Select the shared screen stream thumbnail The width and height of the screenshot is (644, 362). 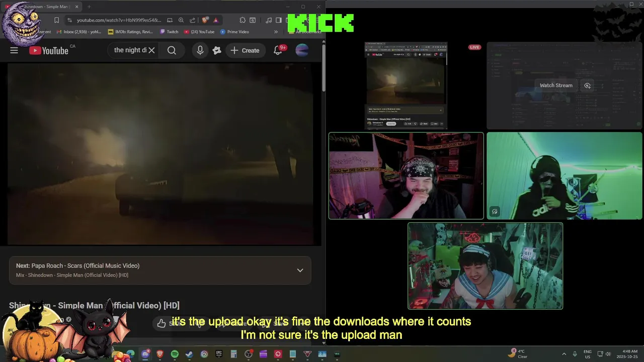(406, 85)
